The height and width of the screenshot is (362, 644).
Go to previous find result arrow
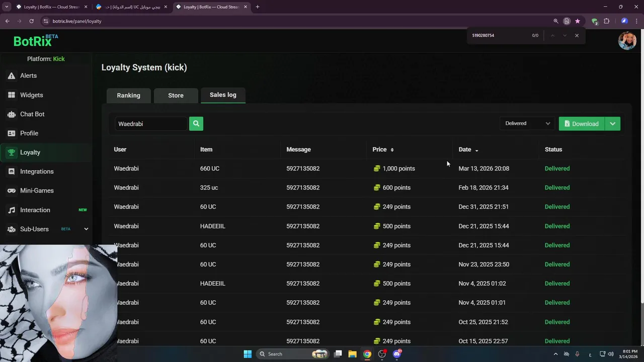(552, 35)
